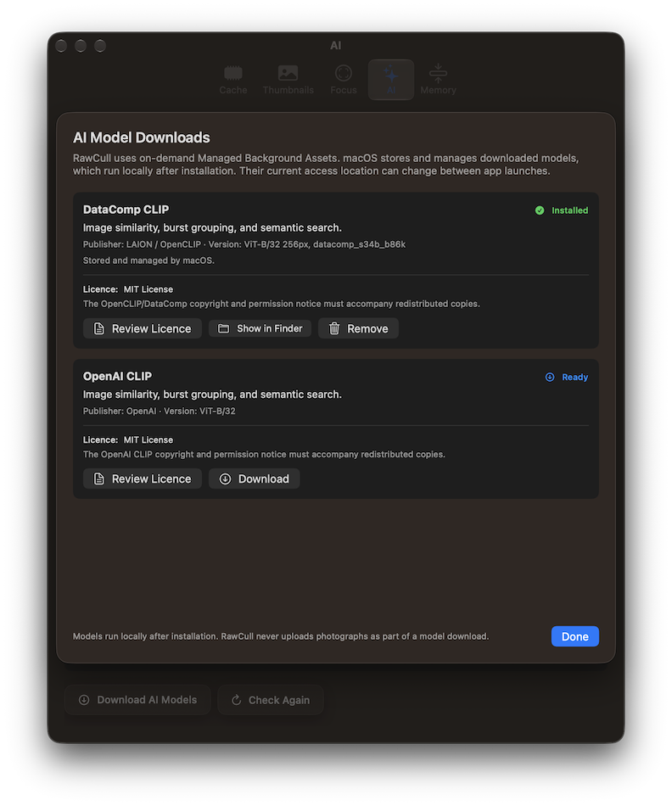672x806 pixels.
Task: Click the window close button
Action: click(x=61, y=46)
